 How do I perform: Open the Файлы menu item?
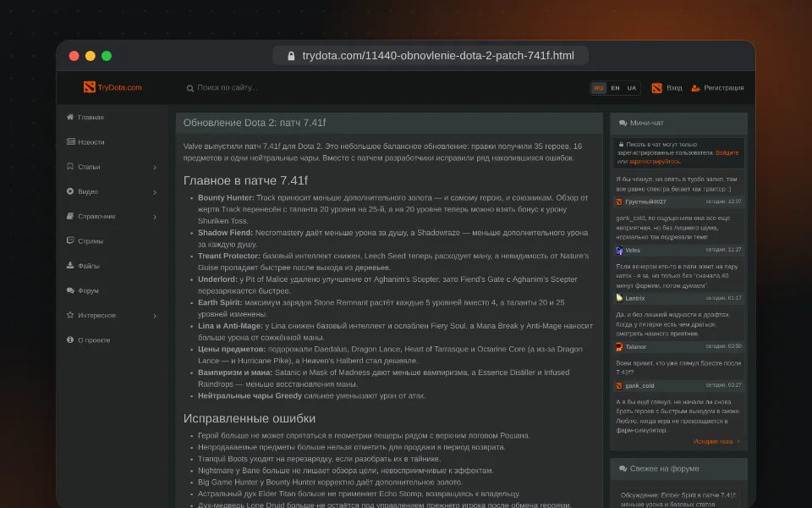click(112, 266)
